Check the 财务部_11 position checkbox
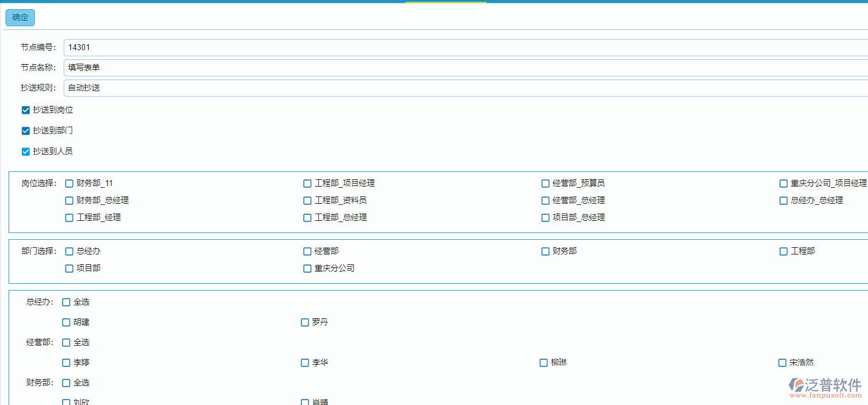 tap(69, 184)
